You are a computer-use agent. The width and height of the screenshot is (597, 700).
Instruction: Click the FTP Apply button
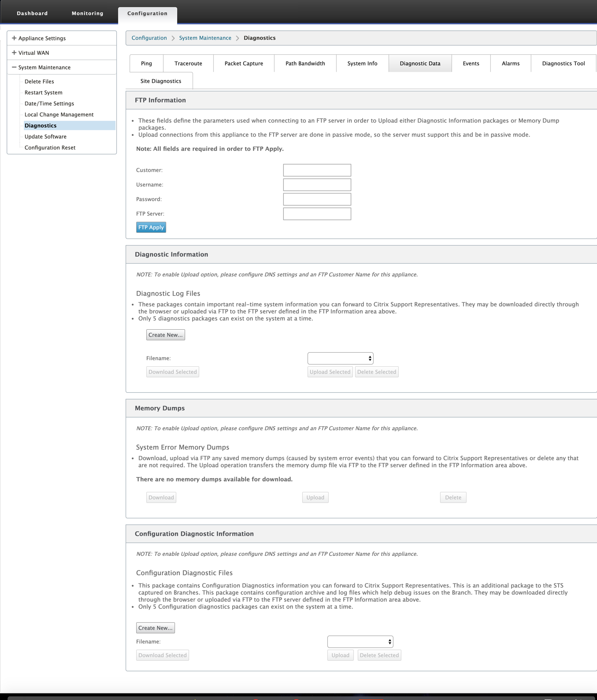point(151,227)
